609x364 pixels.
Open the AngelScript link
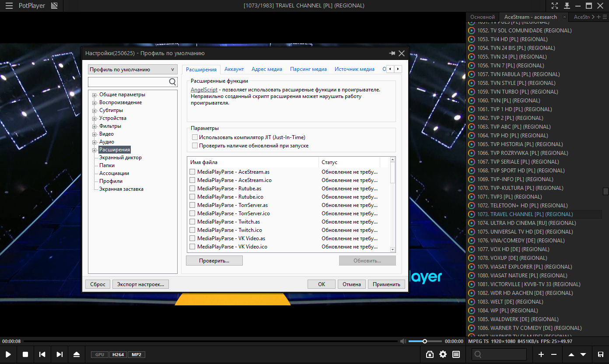click(x=204, y=90)
